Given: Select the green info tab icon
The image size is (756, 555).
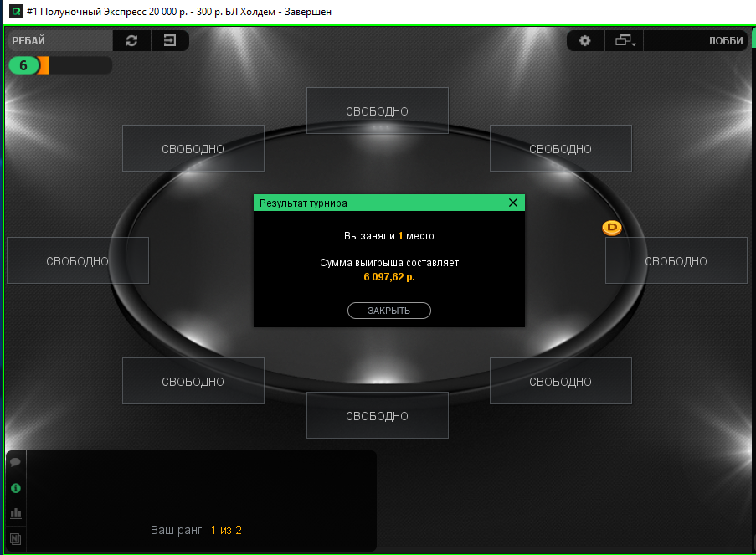Looking at the screenshot, I should pos(15,488).
